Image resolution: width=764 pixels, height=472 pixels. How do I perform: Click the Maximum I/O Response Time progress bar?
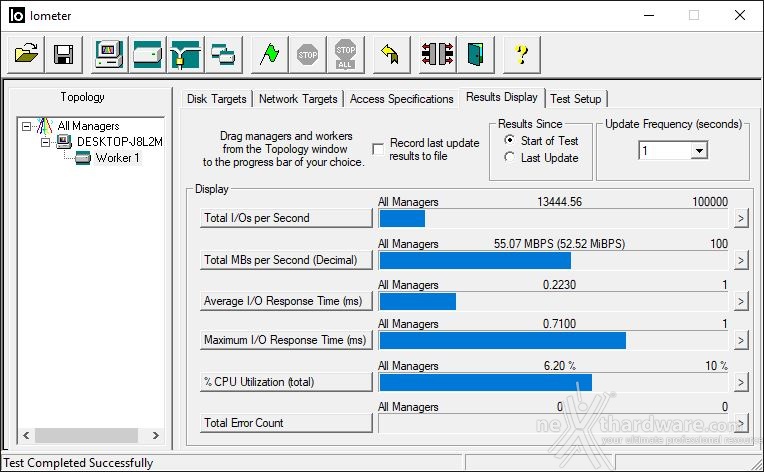coord(553,340)
